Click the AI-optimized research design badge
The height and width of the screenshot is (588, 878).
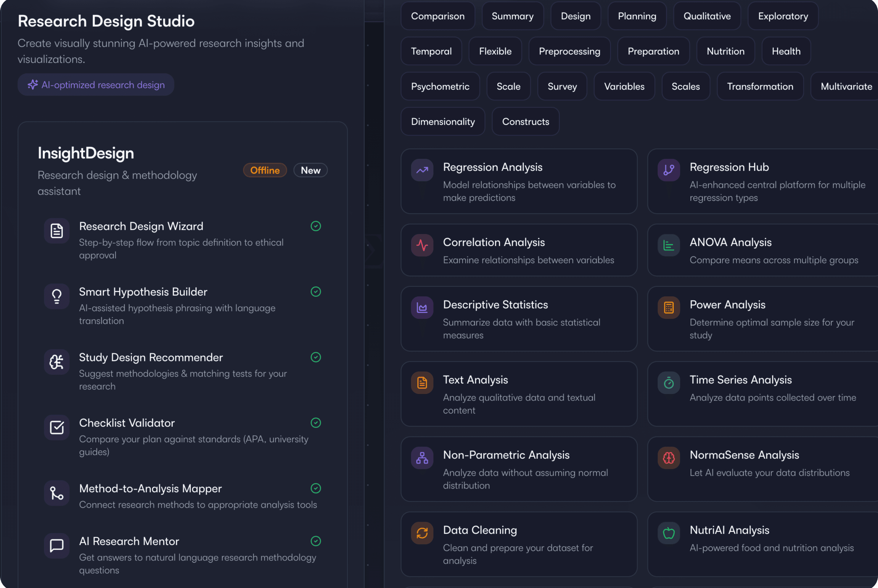(x=96, y=85)
